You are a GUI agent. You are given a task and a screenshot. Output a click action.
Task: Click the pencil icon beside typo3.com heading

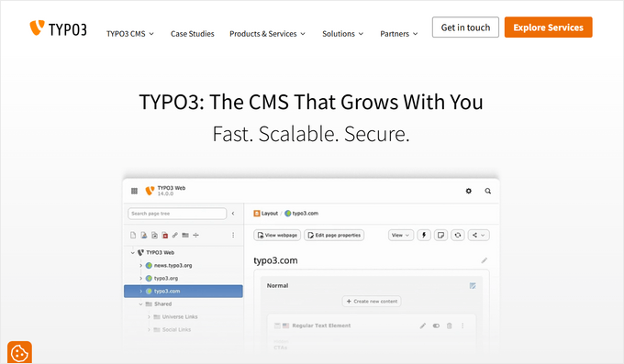pyautogui.click(x=485, y=260)
